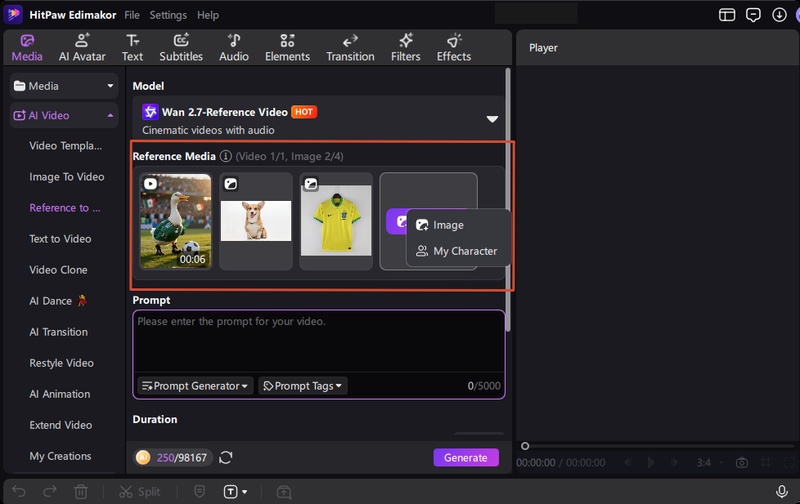Select the duck video reference thumbnail
Image resolution: width=800 pixels, height=504 pixels.
tap(176, 221)
